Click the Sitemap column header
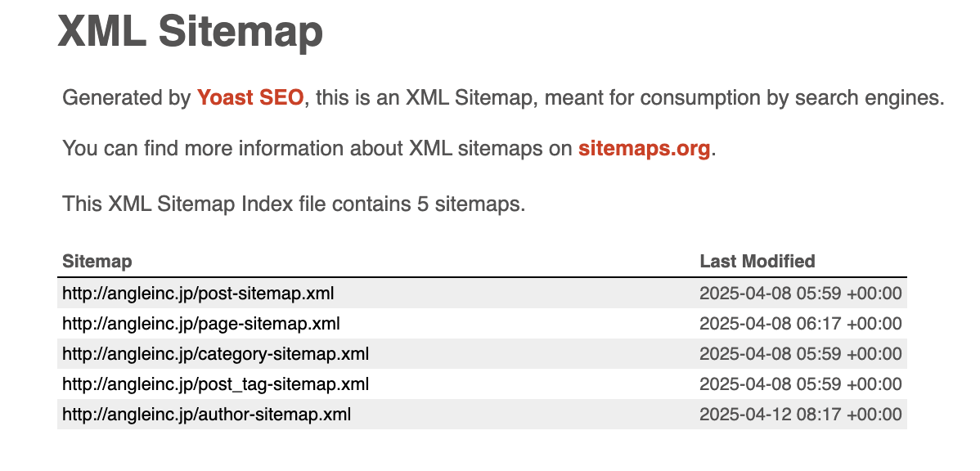980x471 pixels. pos(97,262)
